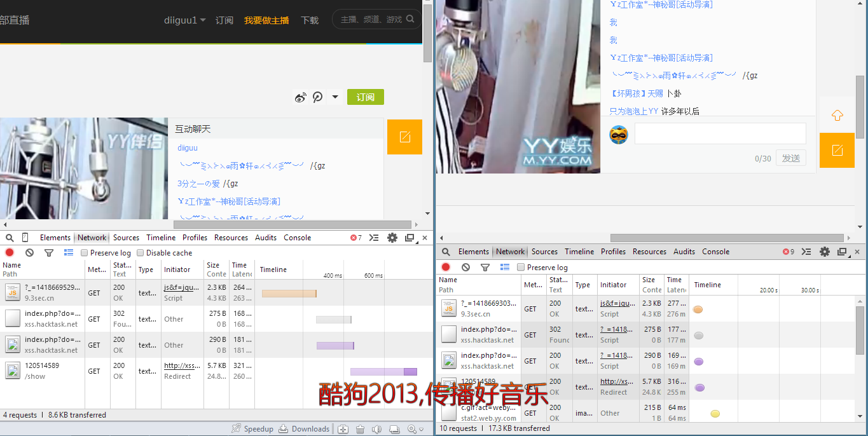Click 订阅 link in top navigation
The width and height of the screenshot is (868, 436).
[224, 20]
